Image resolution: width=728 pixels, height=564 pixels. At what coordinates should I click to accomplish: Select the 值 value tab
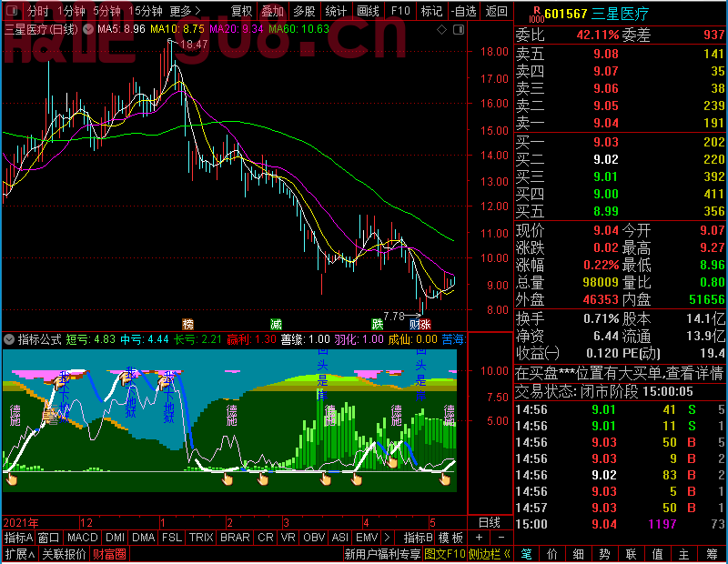(x=657, y=554)
